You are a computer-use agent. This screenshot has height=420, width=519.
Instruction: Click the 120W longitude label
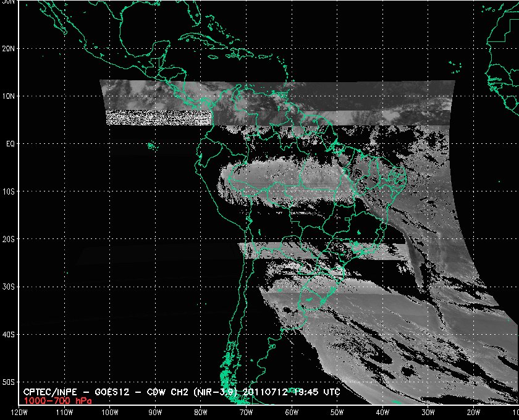tap(19, 412)
